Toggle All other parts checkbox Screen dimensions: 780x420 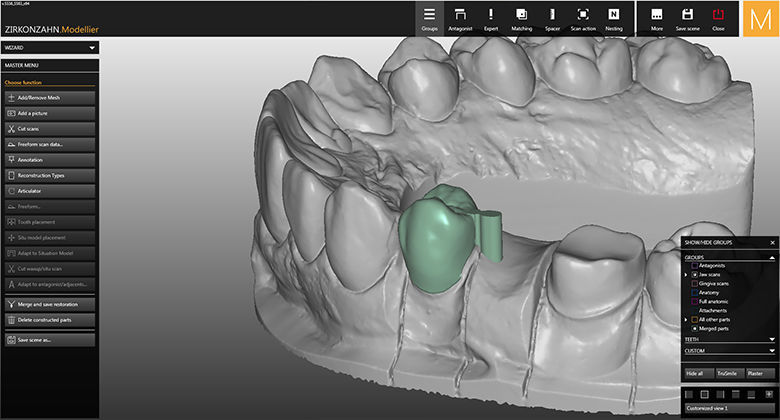(x=694, y=319)
